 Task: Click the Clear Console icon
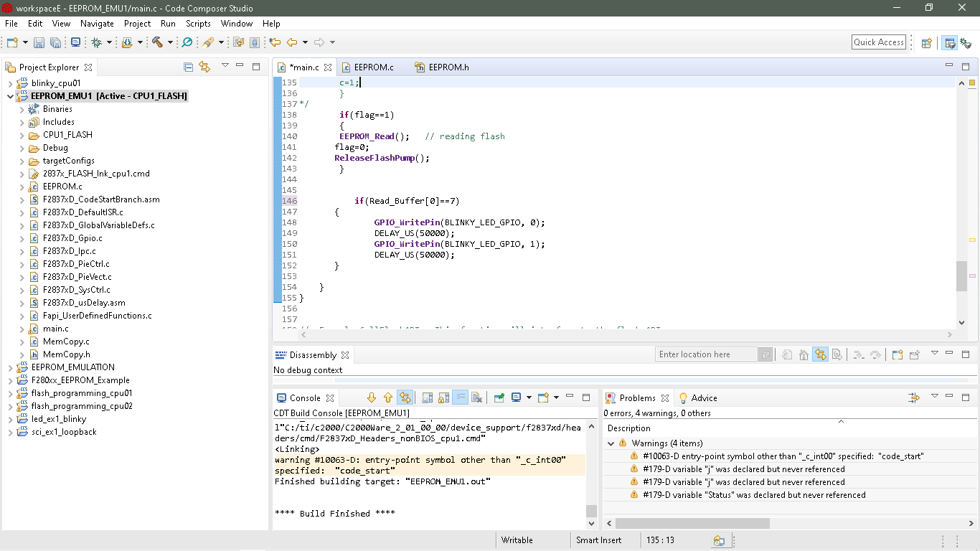(477, 397)
